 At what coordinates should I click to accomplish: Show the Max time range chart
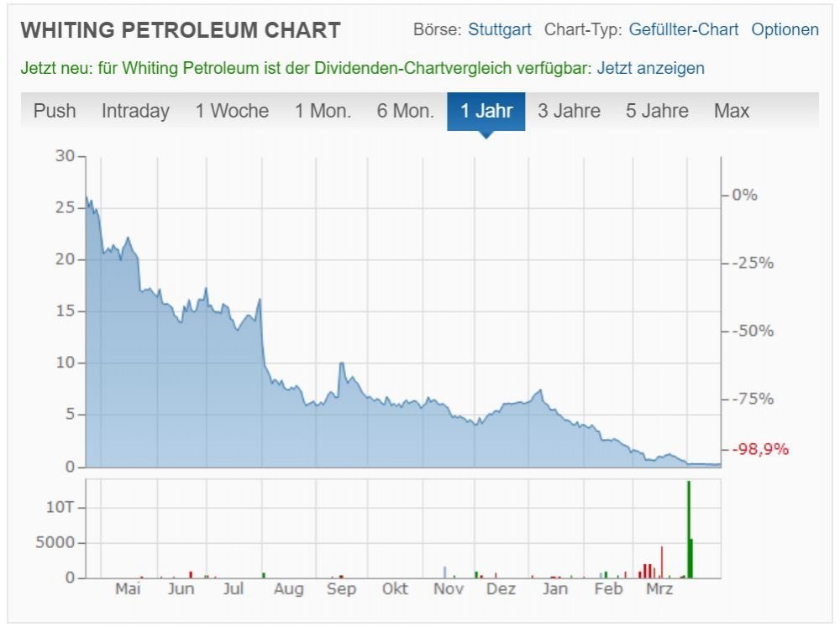coord(732,111)
